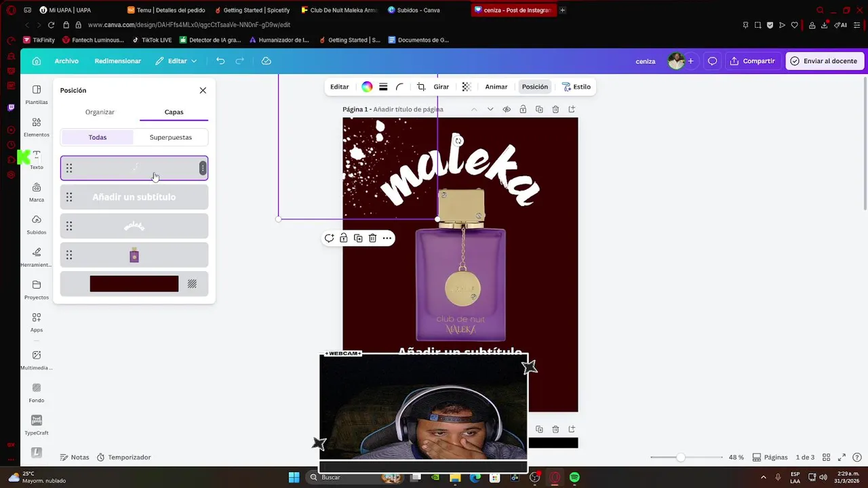
Task: Open the Subidos uploads panel
Action: point(37,224)
